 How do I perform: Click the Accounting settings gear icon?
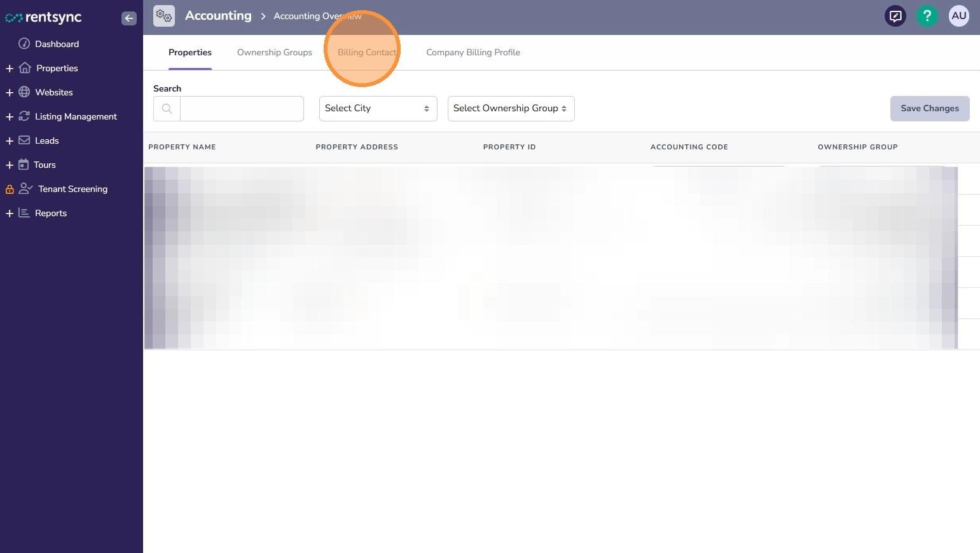[x=164, y=16]
